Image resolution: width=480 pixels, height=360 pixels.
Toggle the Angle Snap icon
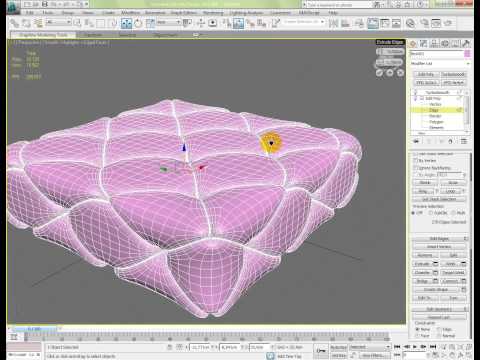click(x=238, y=23)
